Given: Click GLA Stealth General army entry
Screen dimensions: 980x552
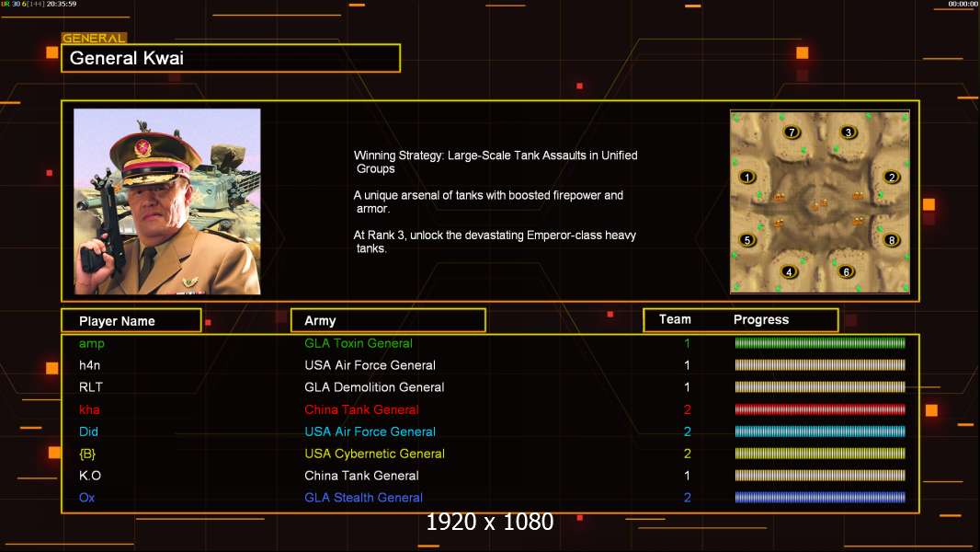Looking at the screenshot, I should pyautogui.click(x=364, y=498).
